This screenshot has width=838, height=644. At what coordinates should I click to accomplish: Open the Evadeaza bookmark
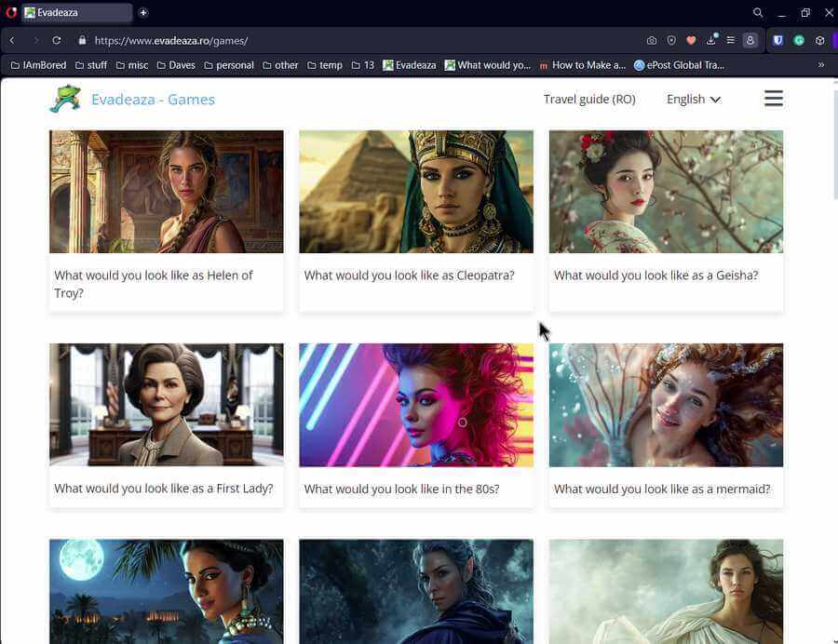pyautogui.click(x=410, y=65)
